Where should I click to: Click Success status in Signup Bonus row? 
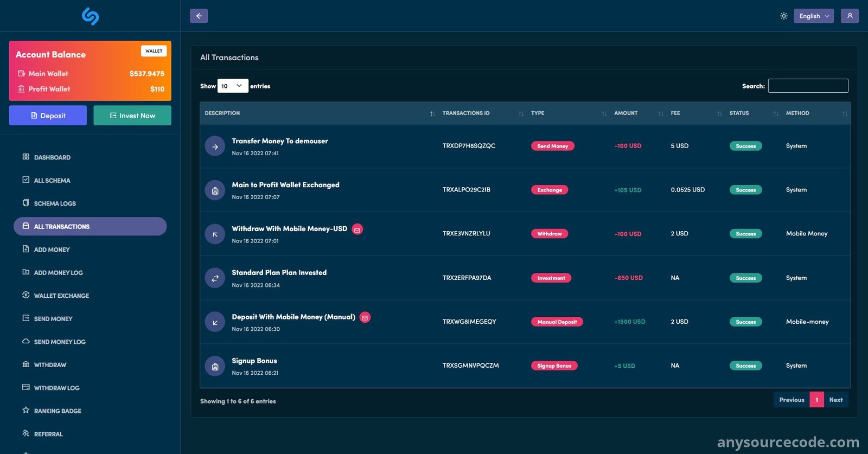[746, 366]
